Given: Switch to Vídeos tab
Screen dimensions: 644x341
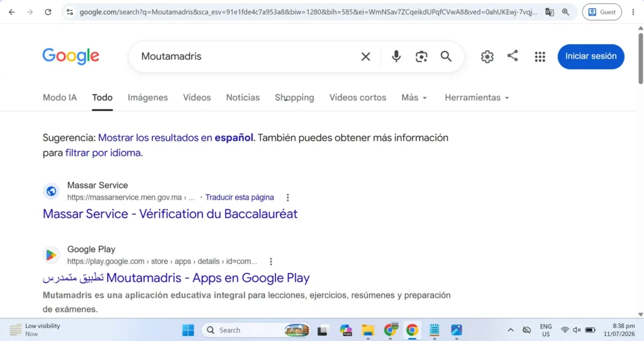Looking at the screenshot, I should click(197, 98).
